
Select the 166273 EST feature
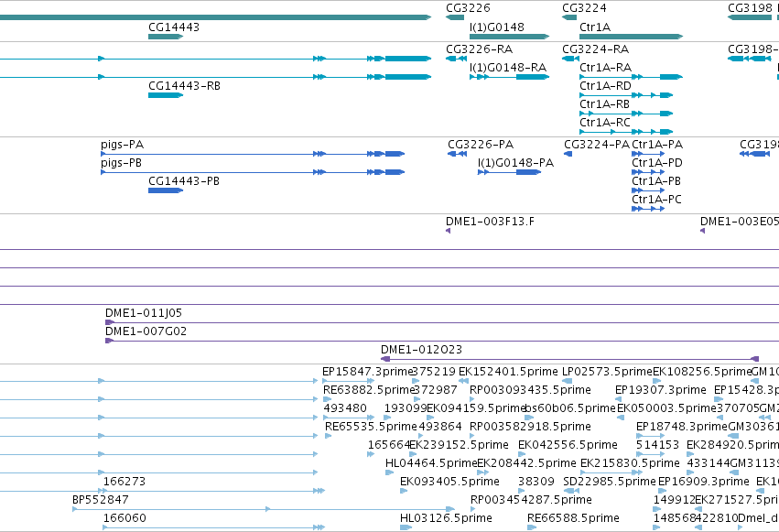click(213, 491)
